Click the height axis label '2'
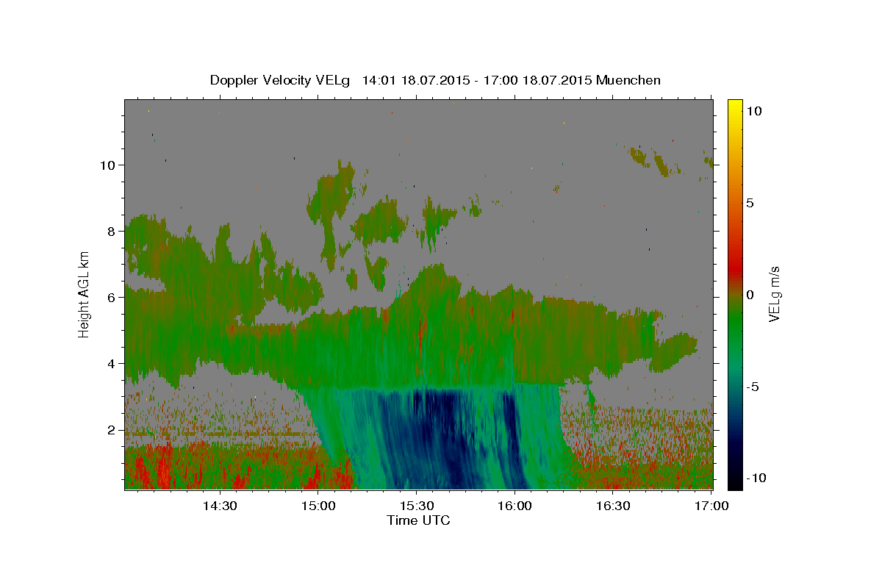 pyautogui.click(x=112, y=429)
